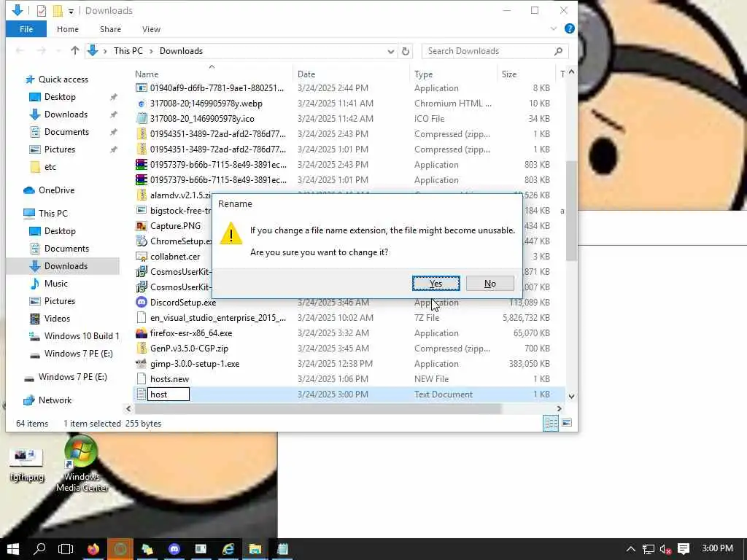Go up one folder level

(x=75, y=50)
